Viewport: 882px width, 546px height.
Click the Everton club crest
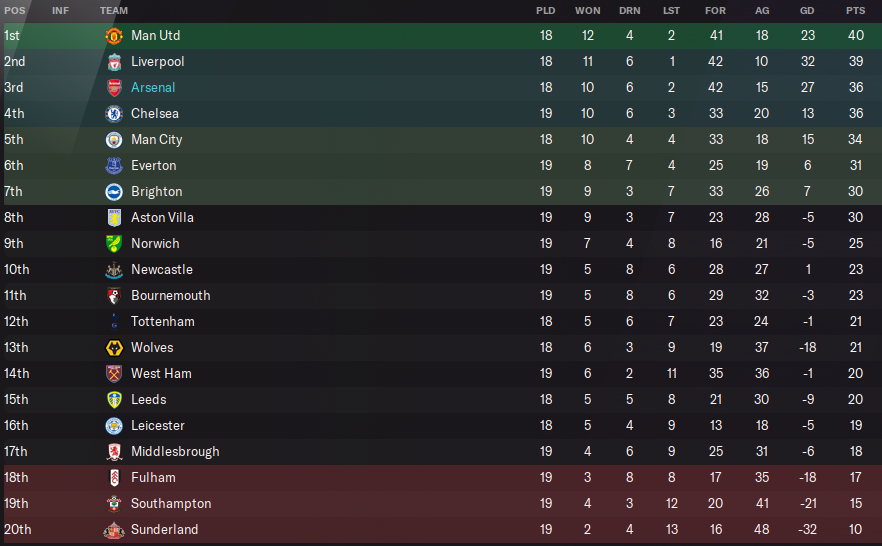tap(113, 166)
